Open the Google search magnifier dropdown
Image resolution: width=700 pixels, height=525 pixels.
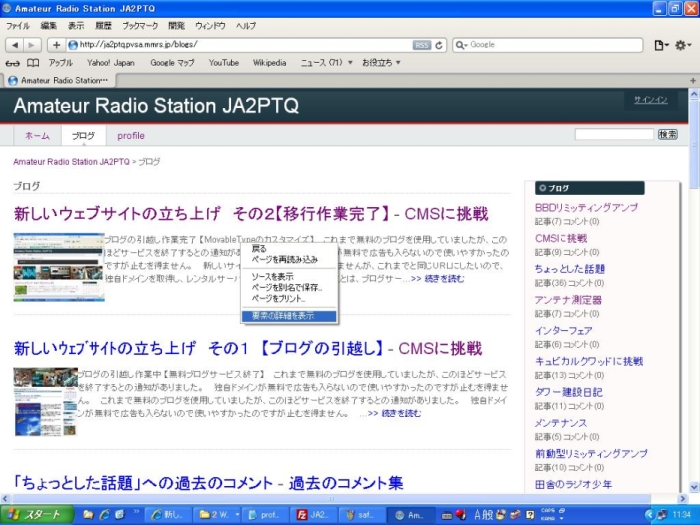tap(461, 45)
